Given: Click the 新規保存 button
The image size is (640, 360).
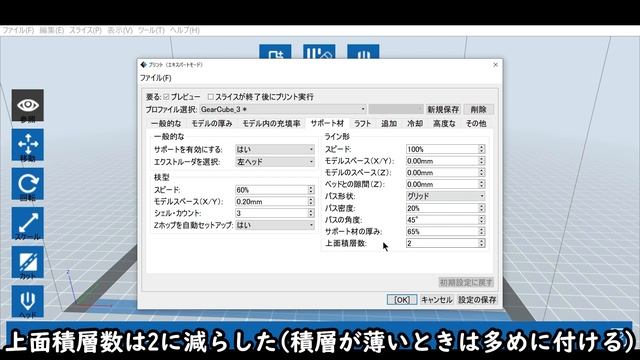Looking at the screenshot, I should click(x=443, y=109).
